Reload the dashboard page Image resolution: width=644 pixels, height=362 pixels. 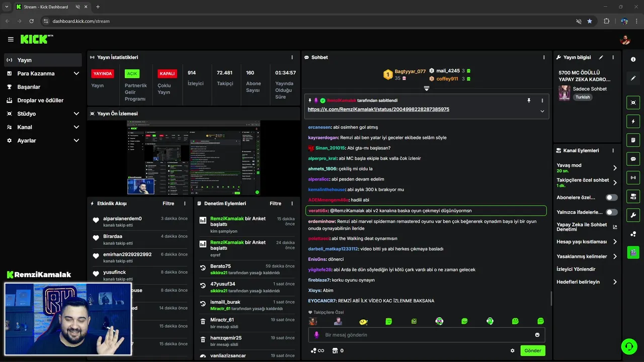pos(32,21)
